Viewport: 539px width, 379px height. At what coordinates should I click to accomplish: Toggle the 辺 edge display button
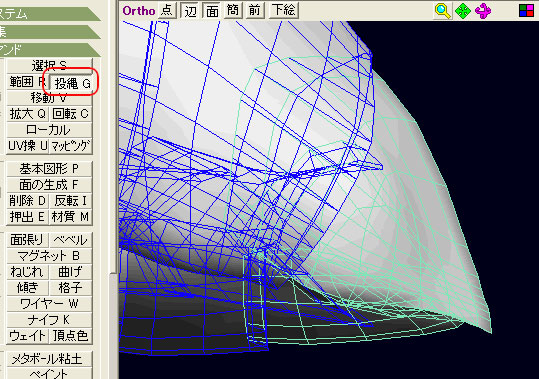(x=190, y=10)
